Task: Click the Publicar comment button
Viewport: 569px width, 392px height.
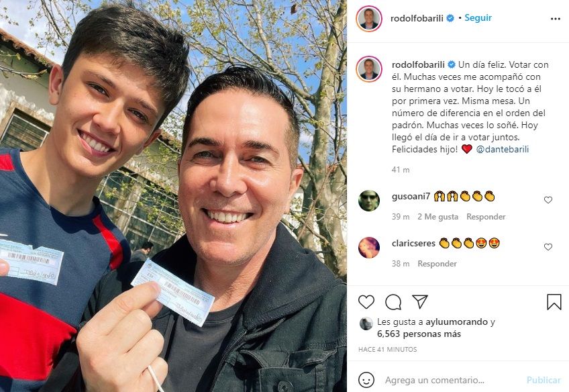Action: tap(544, 380)
